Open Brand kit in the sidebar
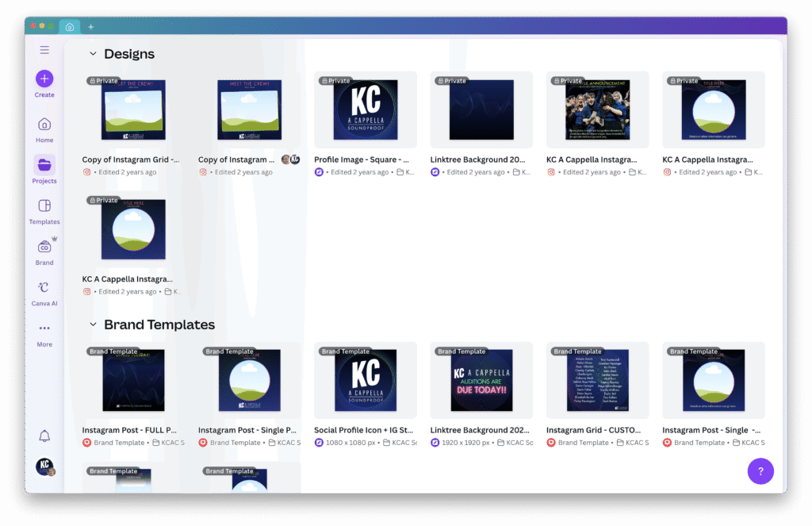 coord(44,252)
